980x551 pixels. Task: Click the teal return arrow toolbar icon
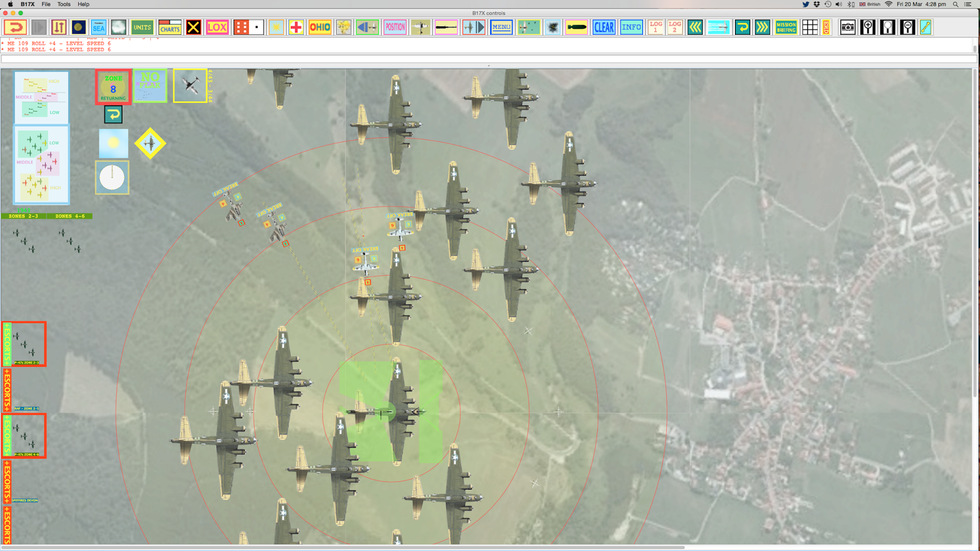(x=742, y=27)
